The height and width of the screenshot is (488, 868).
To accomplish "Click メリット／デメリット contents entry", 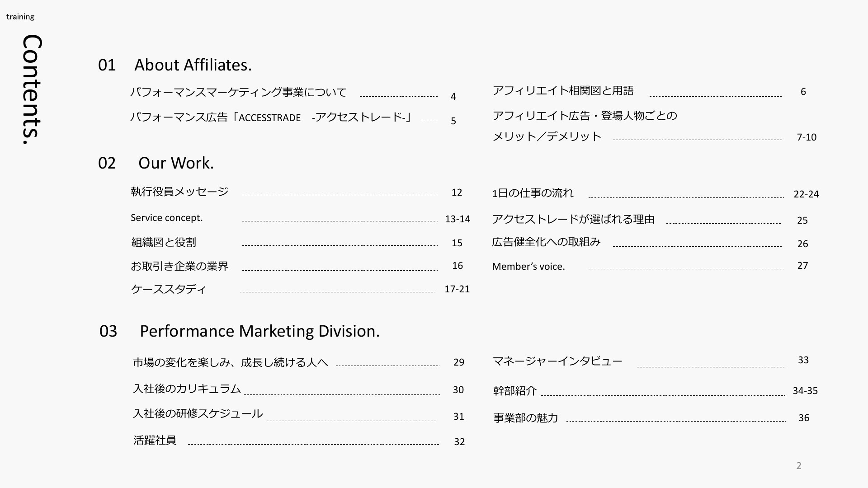I will coord(547,136).
